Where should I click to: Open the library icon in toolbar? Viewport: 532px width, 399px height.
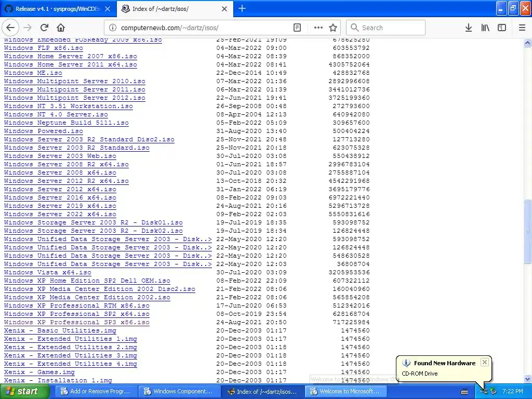pos(485,28)
